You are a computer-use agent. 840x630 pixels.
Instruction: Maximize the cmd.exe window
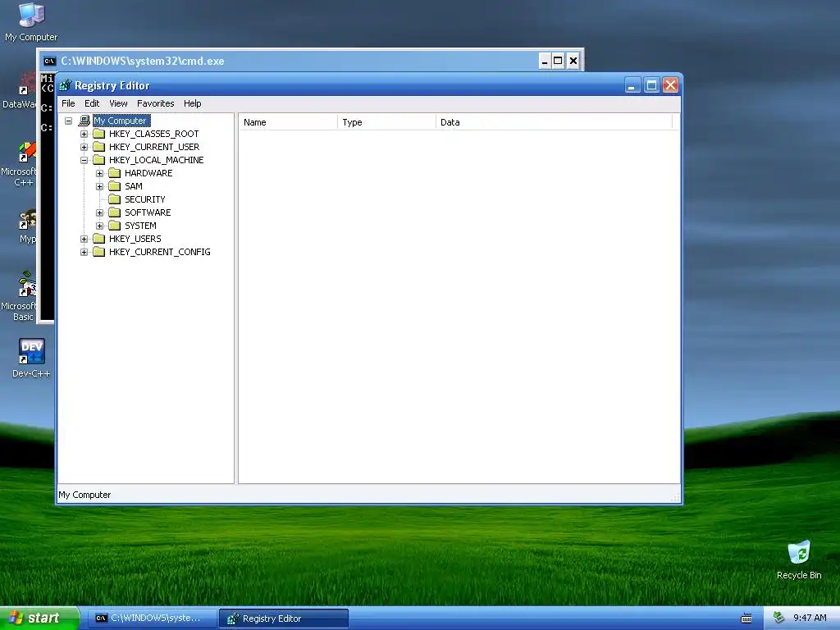tap(558, 61)
